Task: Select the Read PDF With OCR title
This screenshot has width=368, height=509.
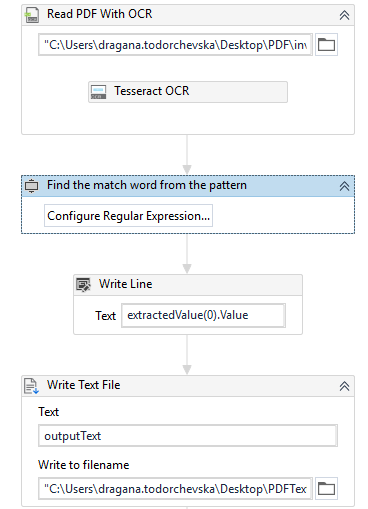Action: pos(99,14)
